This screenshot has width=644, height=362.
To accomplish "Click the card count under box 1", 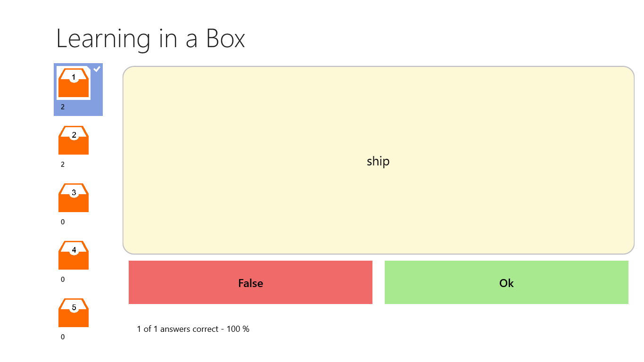I will (x=63, y=107).
